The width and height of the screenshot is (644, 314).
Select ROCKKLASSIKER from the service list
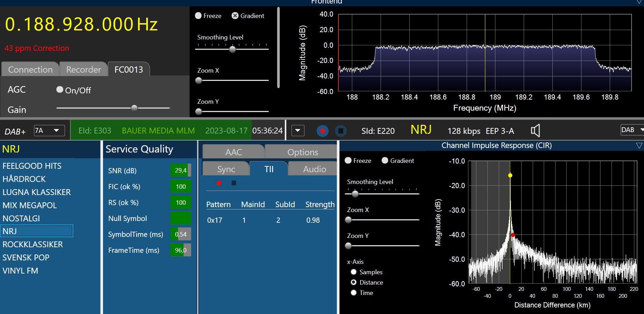(32, 244)
